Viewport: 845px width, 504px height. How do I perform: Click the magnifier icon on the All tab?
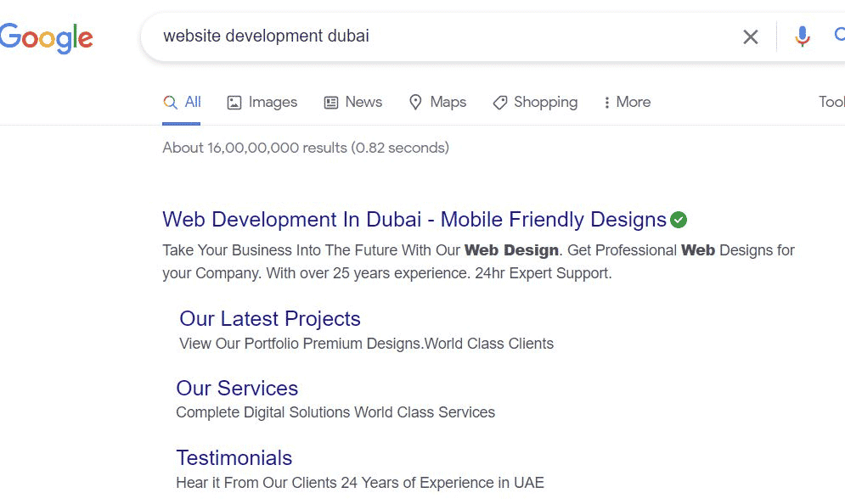(171, 103)
